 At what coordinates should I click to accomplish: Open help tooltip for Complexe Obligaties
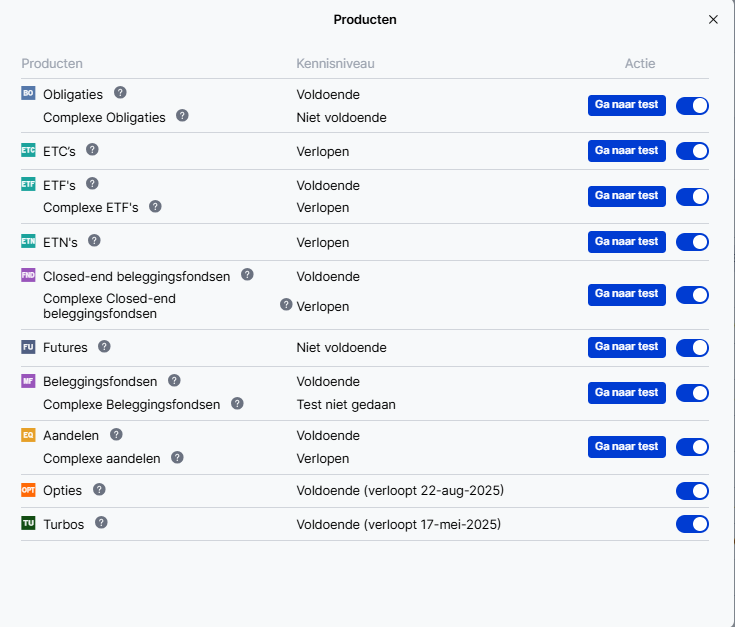point(182,115)
